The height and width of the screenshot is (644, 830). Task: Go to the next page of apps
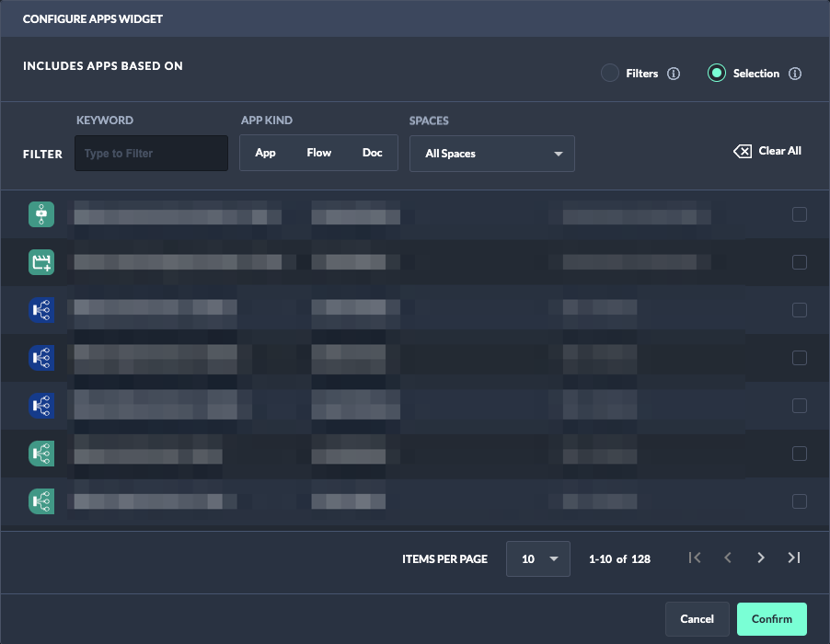click(x=761, y=558)
